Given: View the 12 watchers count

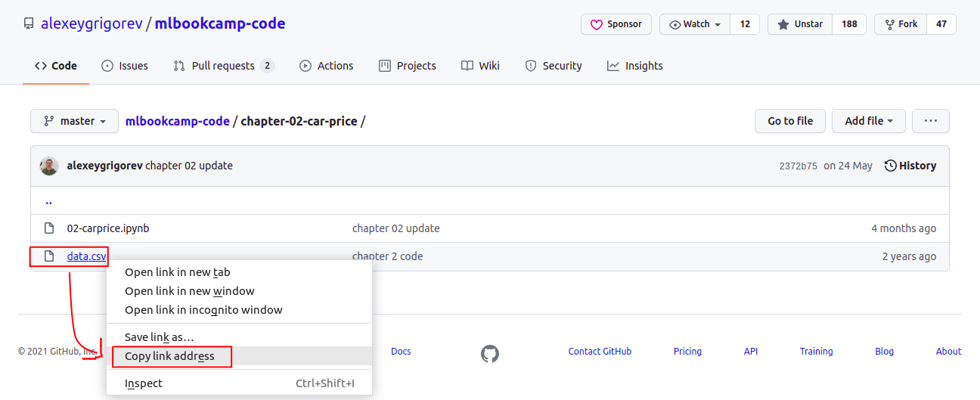Looking at the screenshot, I should click(x=745, y=24).
